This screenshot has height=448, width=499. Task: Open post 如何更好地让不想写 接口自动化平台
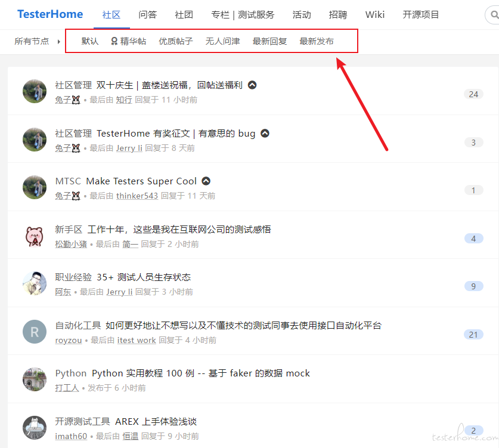click(243, 326)
